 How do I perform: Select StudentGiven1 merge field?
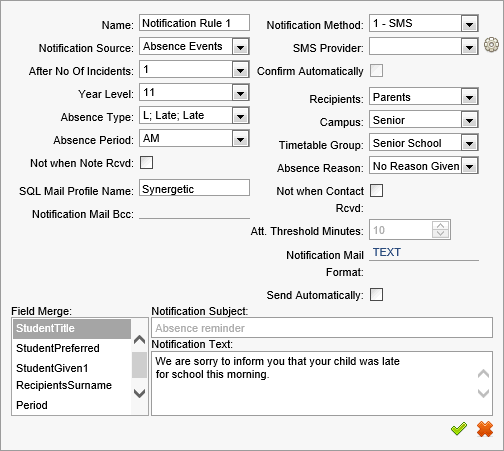(72, 368)
